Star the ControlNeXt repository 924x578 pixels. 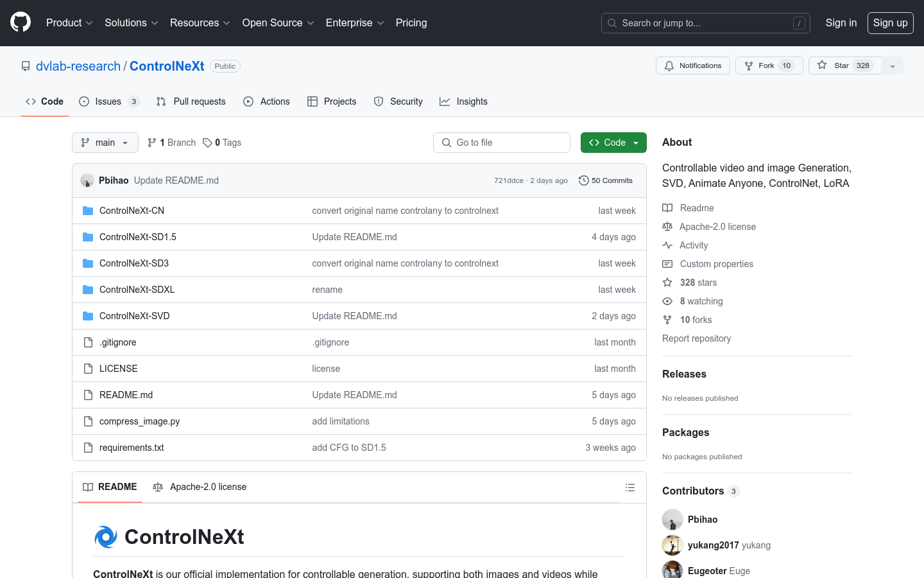tap(845, 66)
